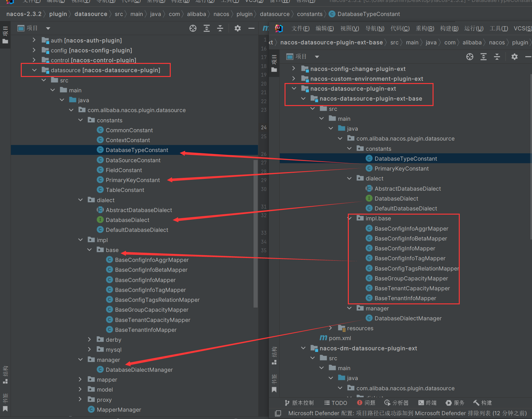Expand the auth [nacos-auth-plugin] module
Image resolution: width=532 pixels, height=419 pixels.
click(34, 40)
